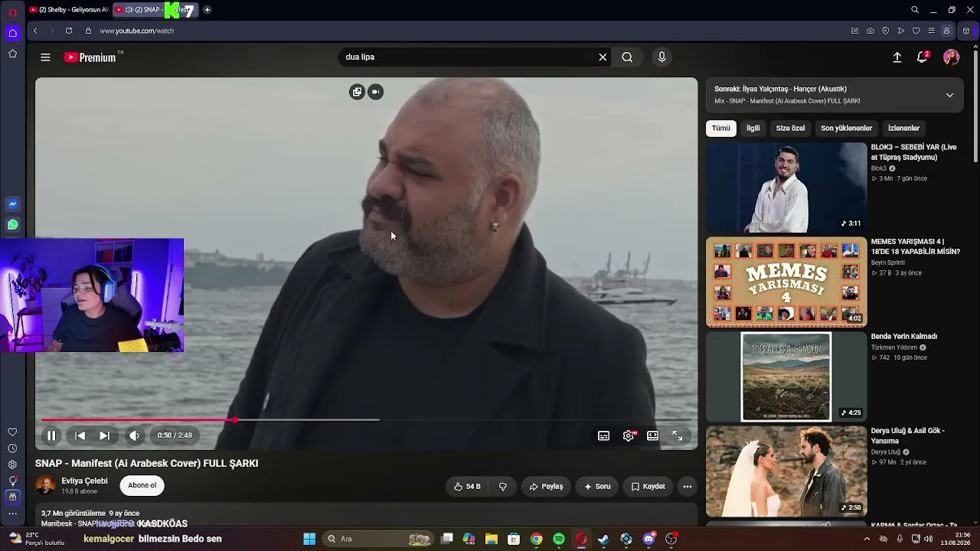This screenshot has width=980, height=551.
Task: Save the video with Kaydet
Action: [648, 487]
